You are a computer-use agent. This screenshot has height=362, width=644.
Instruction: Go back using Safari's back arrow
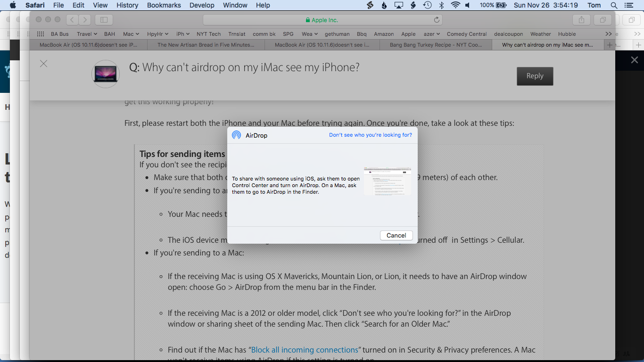(x=72, y=20)
